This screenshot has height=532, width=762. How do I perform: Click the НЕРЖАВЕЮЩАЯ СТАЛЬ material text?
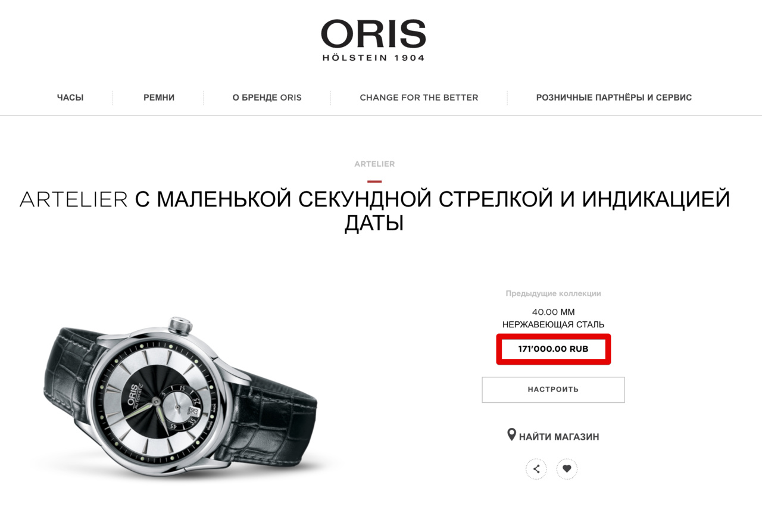click(553, 325)
